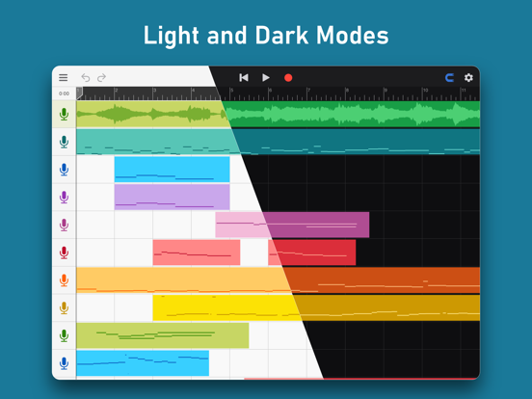Select the lavender purple clip
Image resolution: width=532 pixels, height=399 pixels.
click(172, 198)
